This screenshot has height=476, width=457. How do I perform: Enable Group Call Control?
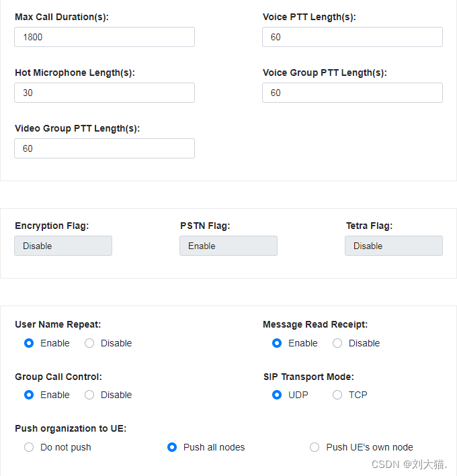[x=29, y=395]
